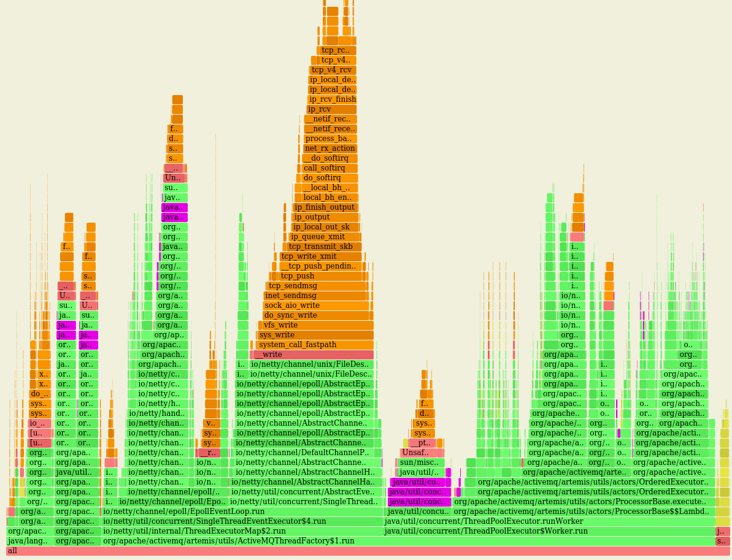Zoom into EpollEventLoop.run frame
The width and height of the screenshot is (732, 560).
click(x=242, y=512)
